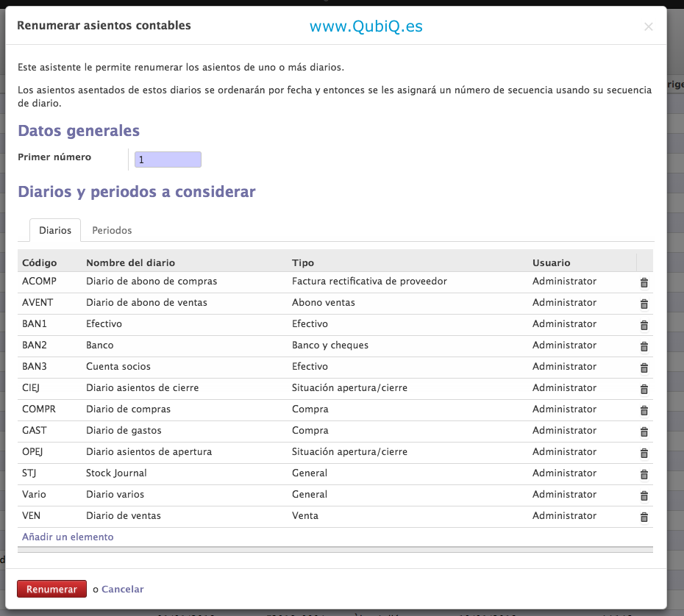Click Añadir un elemento link

tap(68, 537)
